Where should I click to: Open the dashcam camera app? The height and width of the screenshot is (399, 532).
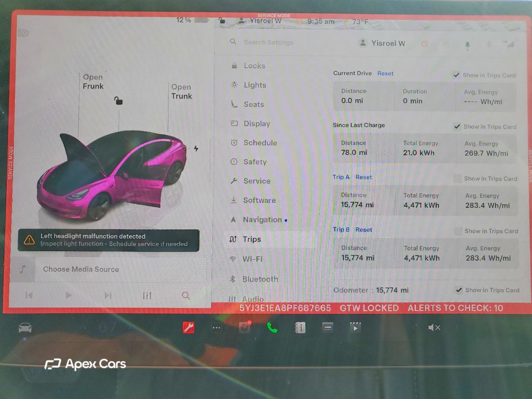coord(245,327)
